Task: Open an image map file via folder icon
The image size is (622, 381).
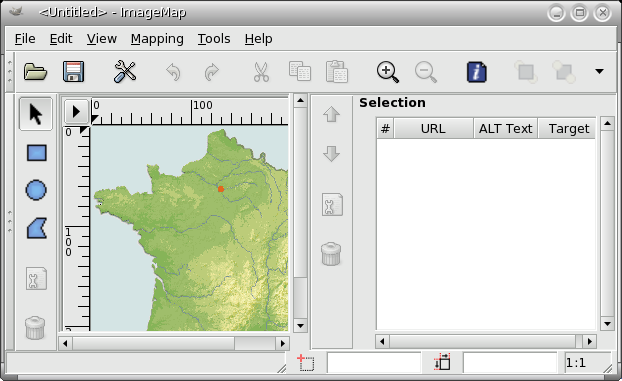Action: (x=35, y=72)
